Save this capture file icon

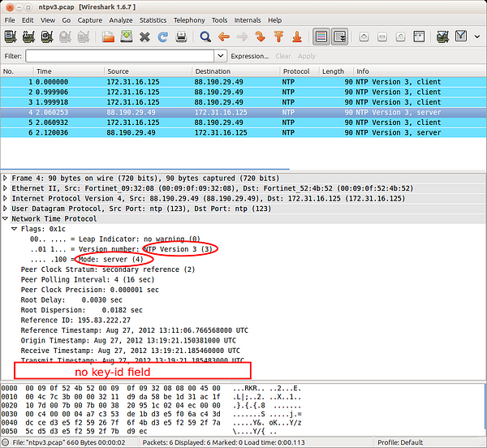(x=127, y=37)
